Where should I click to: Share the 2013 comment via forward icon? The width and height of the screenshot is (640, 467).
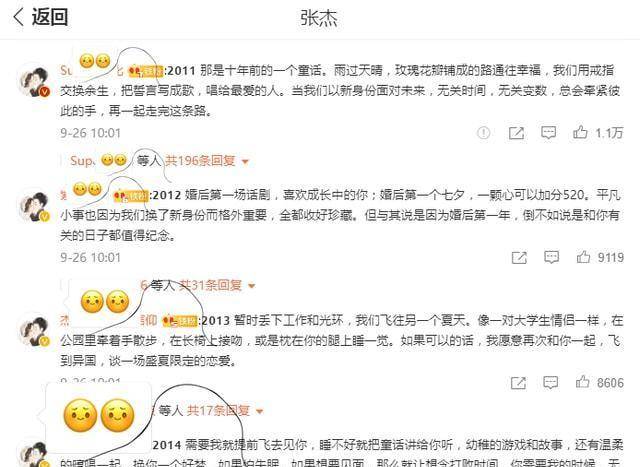point(518,382)
